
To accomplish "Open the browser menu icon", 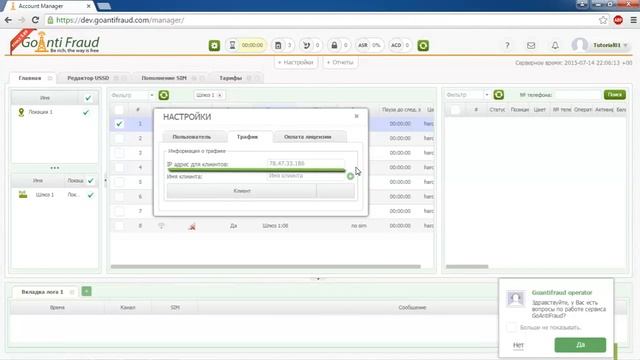I will 633,20.
